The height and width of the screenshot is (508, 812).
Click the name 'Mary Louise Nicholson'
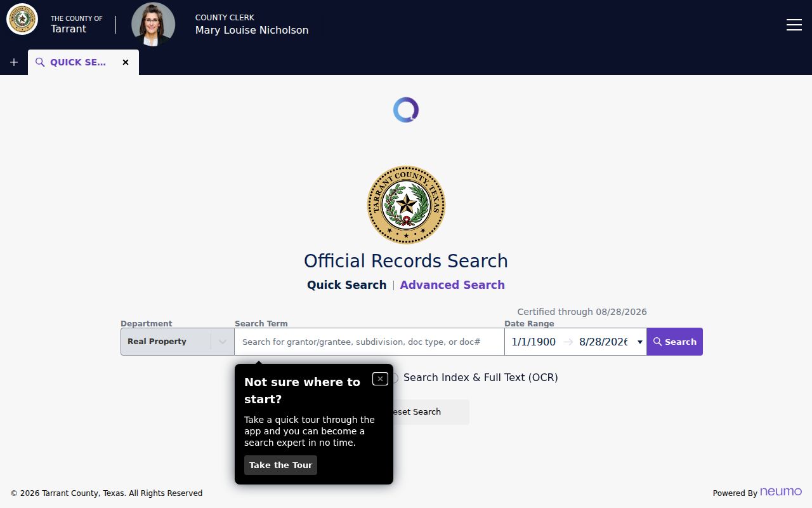coord(252,30)
